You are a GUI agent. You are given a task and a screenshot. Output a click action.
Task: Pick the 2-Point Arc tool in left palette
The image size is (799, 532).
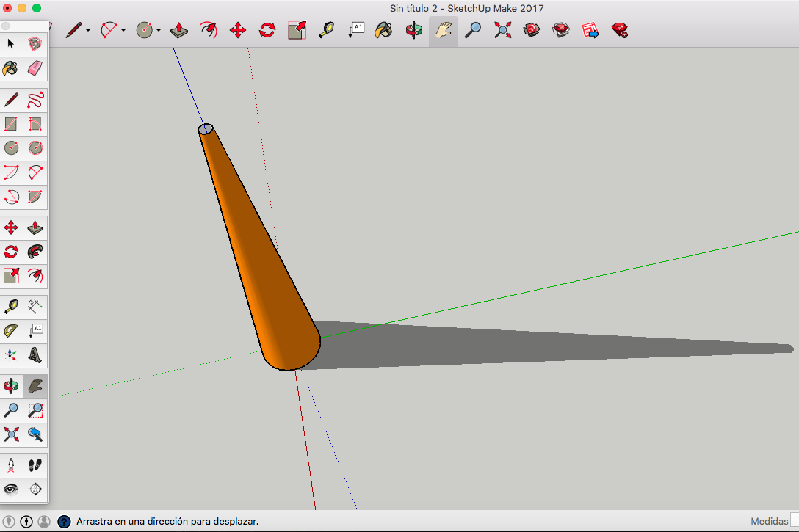(x=35, y=172)
